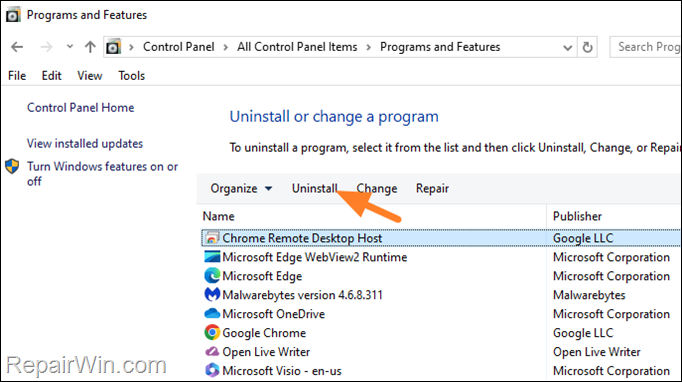Open the address bar history dropdown
Screen dimensions: 682x382
pos(567,47)
